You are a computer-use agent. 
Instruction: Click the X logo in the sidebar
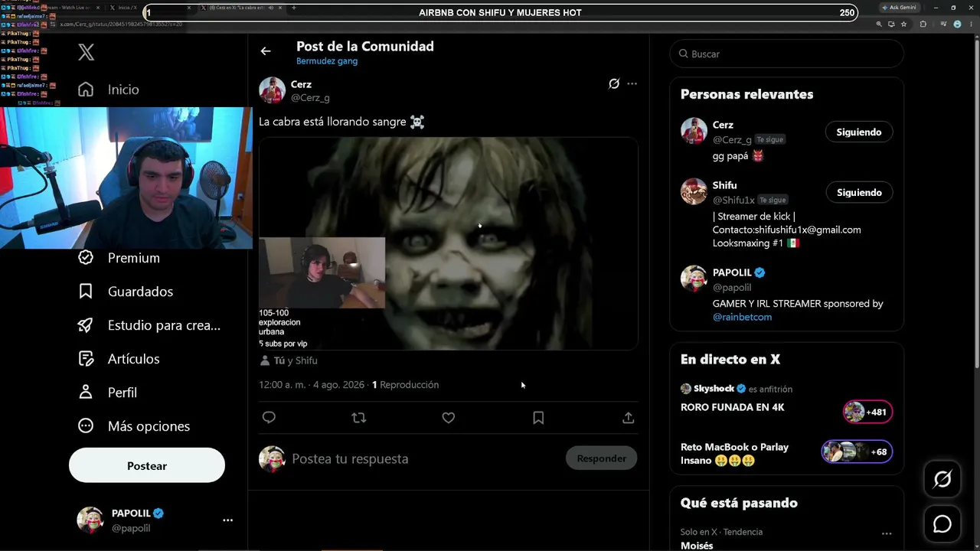pyautogui.click(x=87, y=52)
